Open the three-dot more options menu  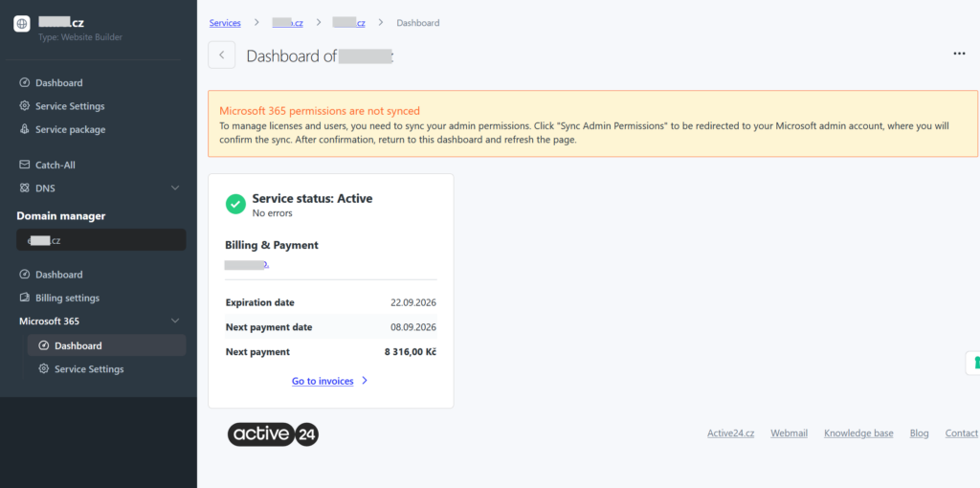(959, 55)
